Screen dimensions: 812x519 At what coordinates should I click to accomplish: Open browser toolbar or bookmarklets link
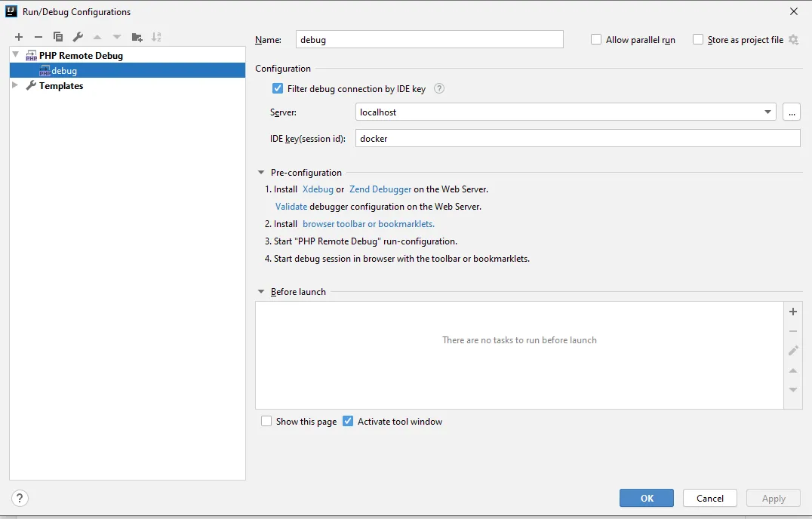coord(369,224)
